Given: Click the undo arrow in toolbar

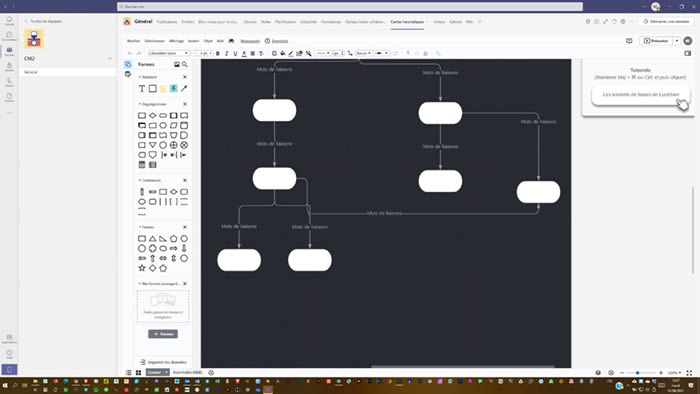Looking at the screenshot, I should click(130, 54).
